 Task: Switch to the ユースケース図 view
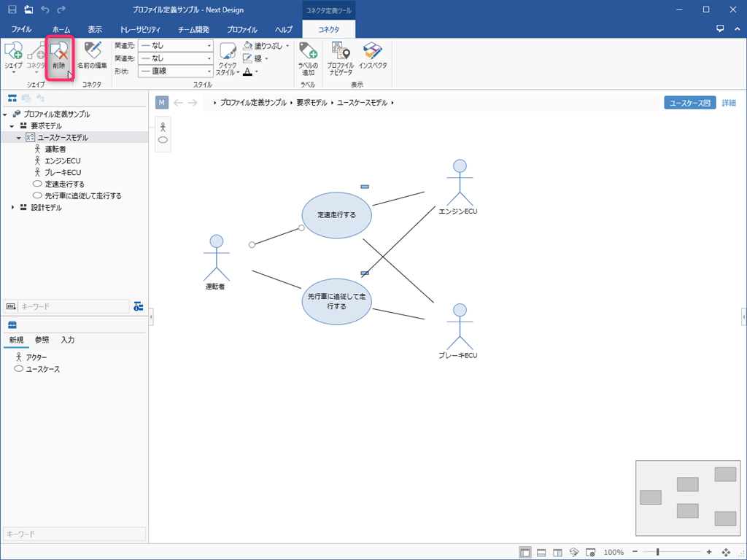pyautogui.click(x=689, y=103)
